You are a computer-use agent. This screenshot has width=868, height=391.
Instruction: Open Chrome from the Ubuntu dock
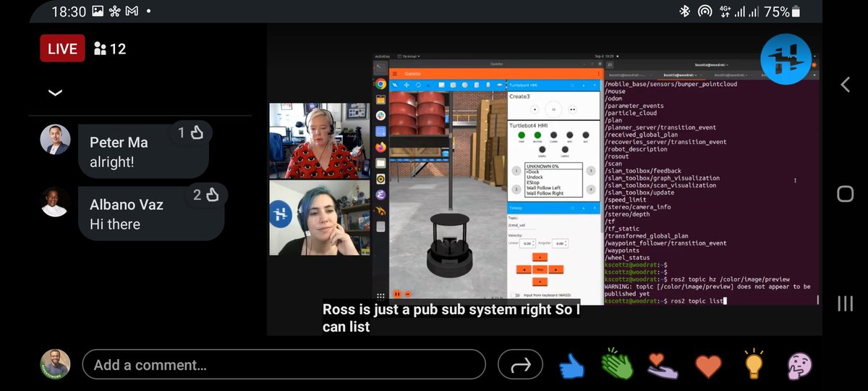coord(380,85)
